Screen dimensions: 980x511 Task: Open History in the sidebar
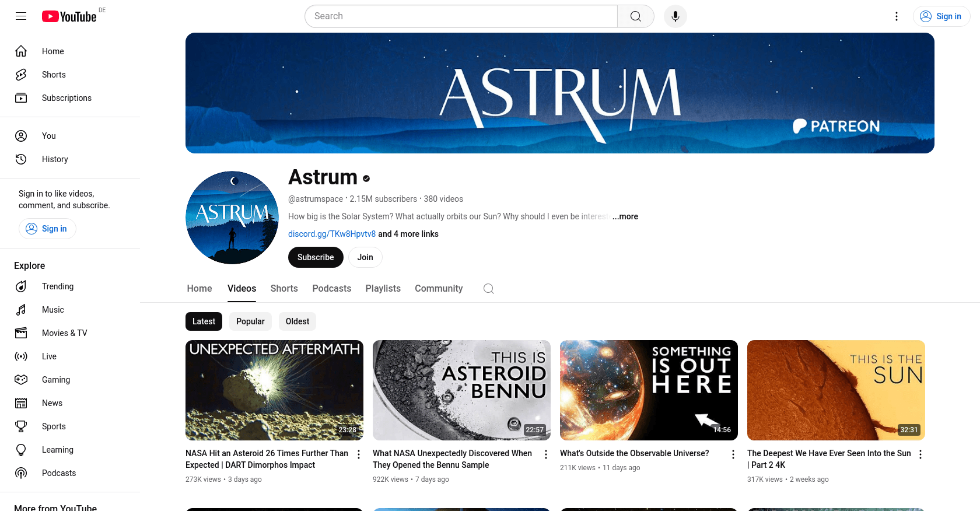[55, 159]
